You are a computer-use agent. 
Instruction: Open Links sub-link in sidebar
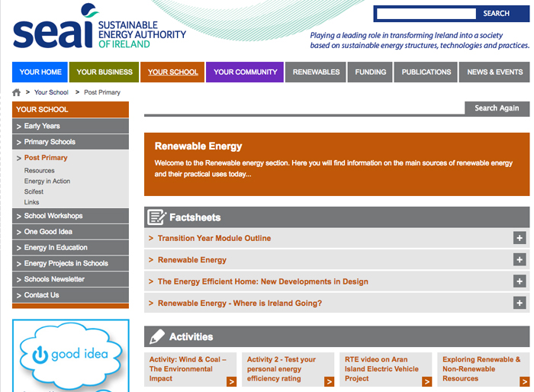(x=32, y=202)
